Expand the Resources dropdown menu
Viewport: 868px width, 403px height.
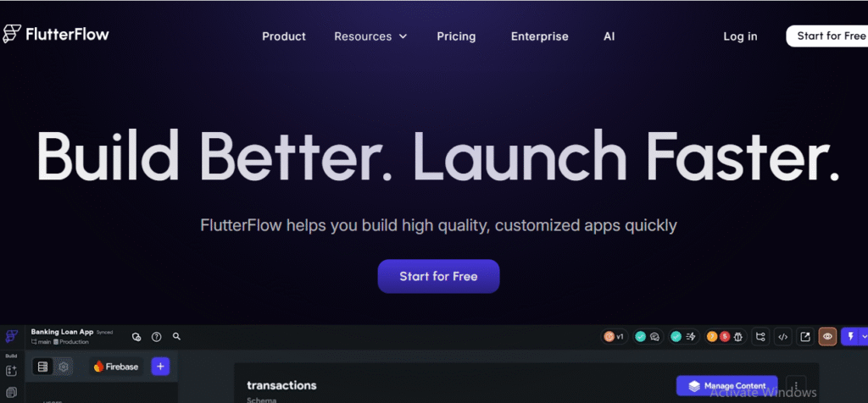370,36
